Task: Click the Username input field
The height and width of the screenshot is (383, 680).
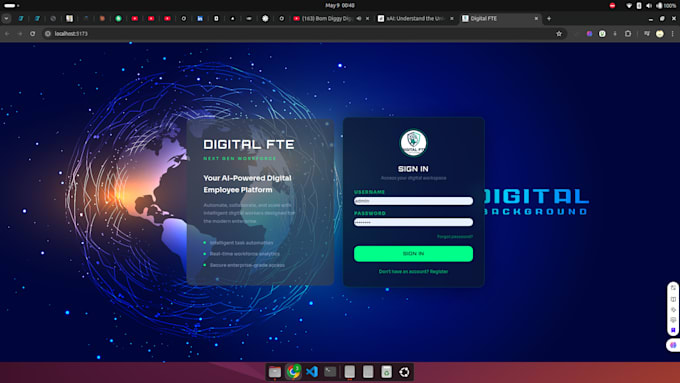Action: point(413,201)
